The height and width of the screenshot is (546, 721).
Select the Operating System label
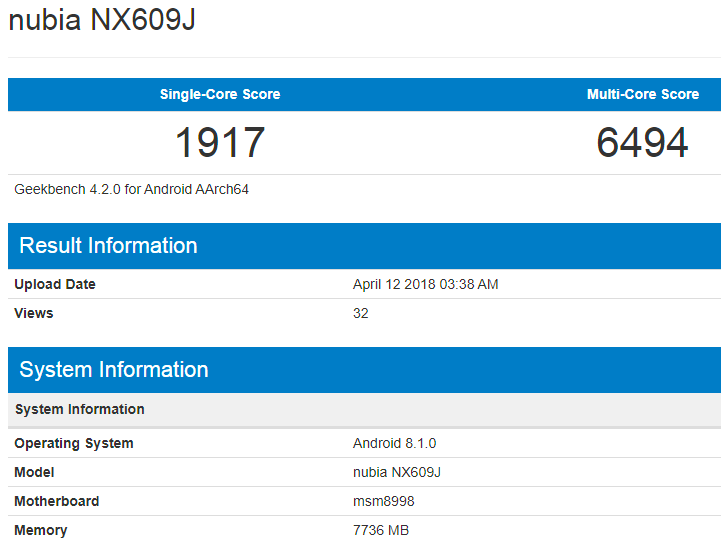[74, 443]
